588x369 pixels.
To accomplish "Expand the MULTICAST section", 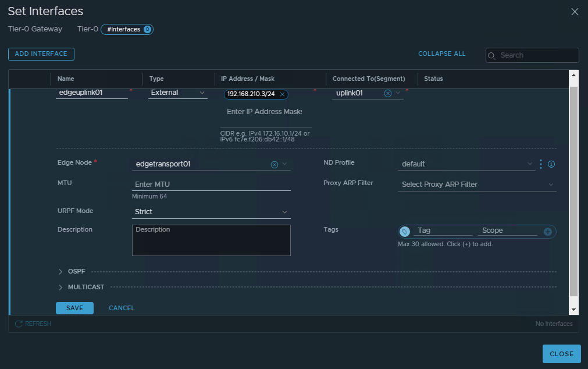I will tap(62, 287).
